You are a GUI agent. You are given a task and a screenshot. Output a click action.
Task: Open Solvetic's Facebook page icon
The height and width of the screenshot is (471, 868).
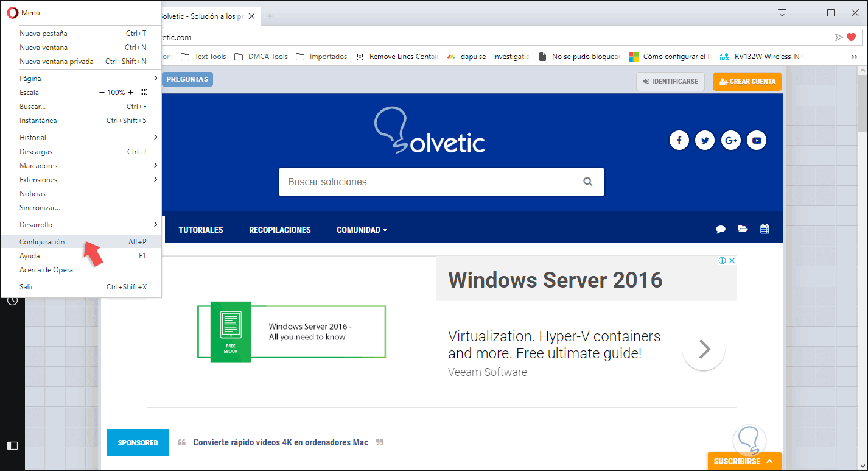pos(679,141)
